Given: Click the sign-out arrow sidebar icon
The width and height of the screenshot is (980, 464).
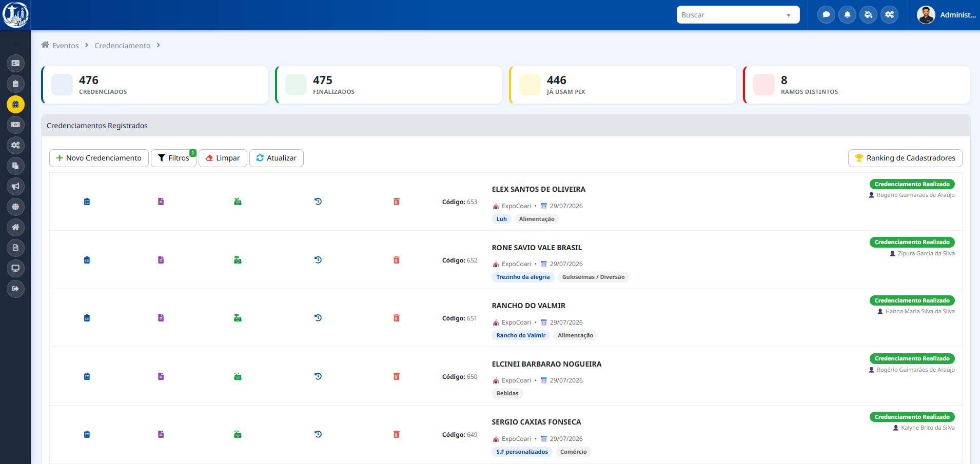Looking at the screenshot, I should pos(15,289).
